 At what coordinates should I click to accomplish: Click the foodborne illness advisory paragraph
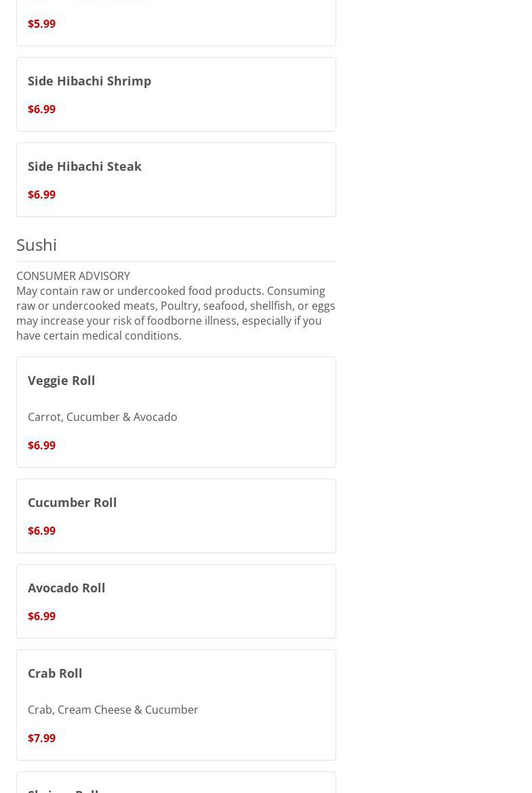[176, 313]
